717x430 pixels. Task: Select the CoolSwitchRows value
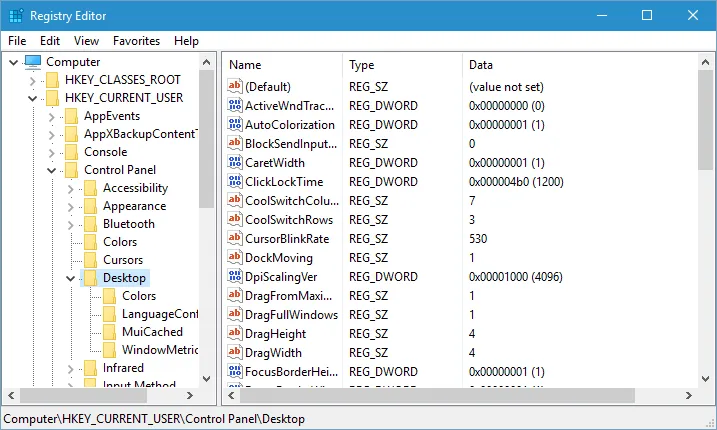coord(289,220)
